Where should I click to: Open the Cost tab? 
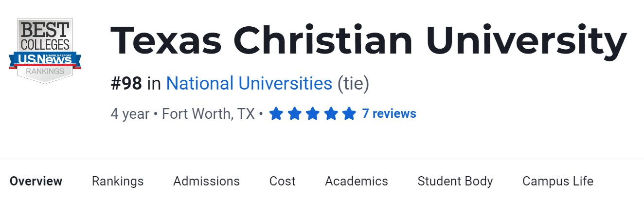click(x=282, y=182)
